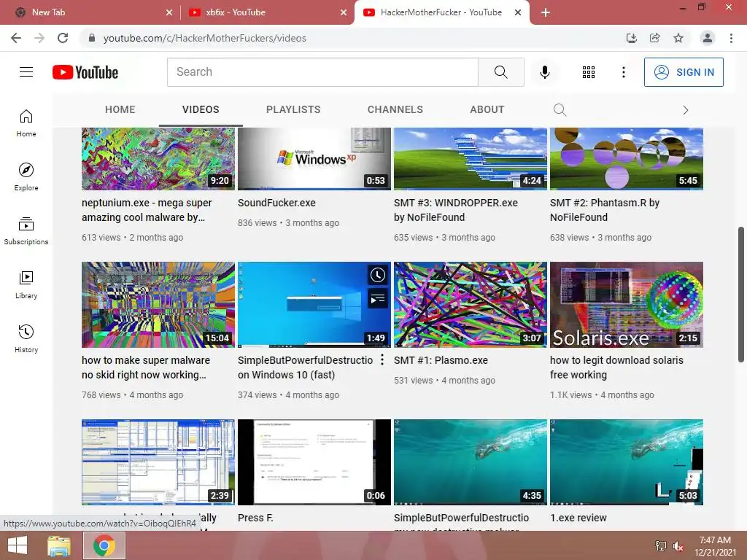Image resolution: width=747 pixels, height=560 pixels.
Task: Click network icon in system tray
Action: (661, 546)
